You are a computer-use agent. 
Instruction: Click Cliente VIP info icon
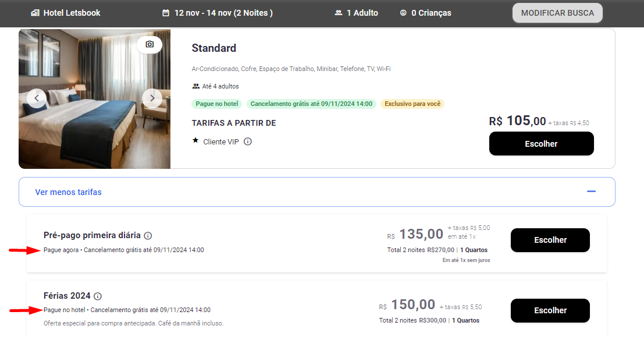click(x=248, y=141)
